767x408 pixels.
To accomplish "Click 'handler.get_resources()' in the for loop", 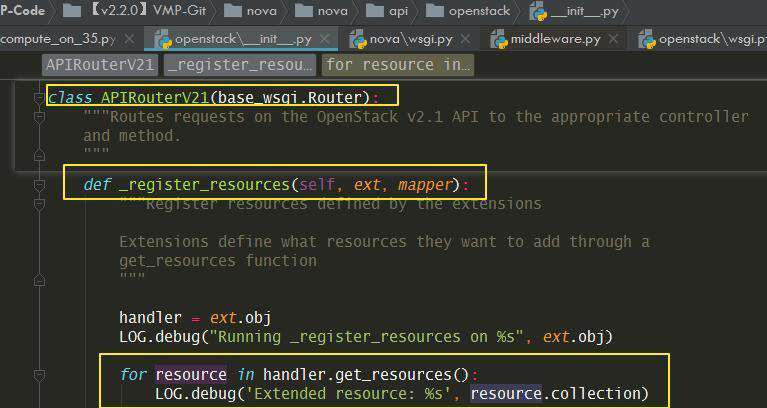I will (366, 375).
